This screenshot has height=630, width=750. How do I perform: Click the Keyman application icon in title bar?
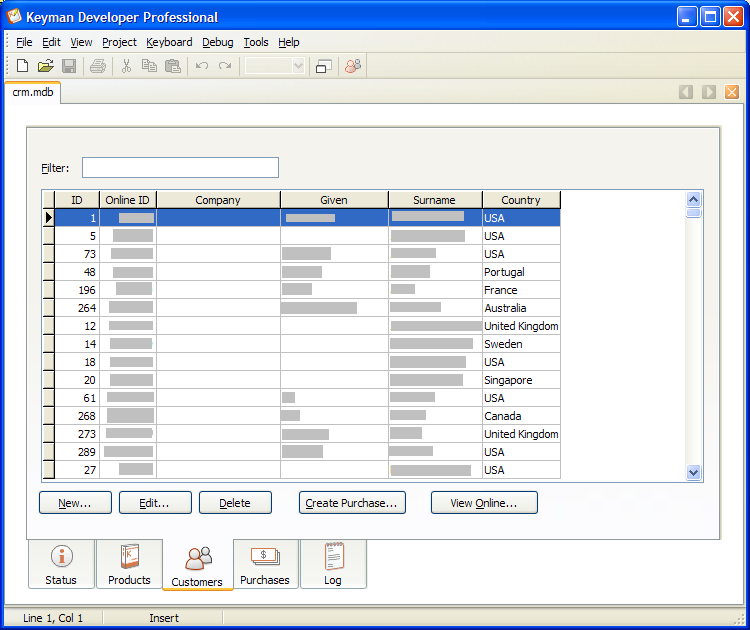click(x=14, y=16)
